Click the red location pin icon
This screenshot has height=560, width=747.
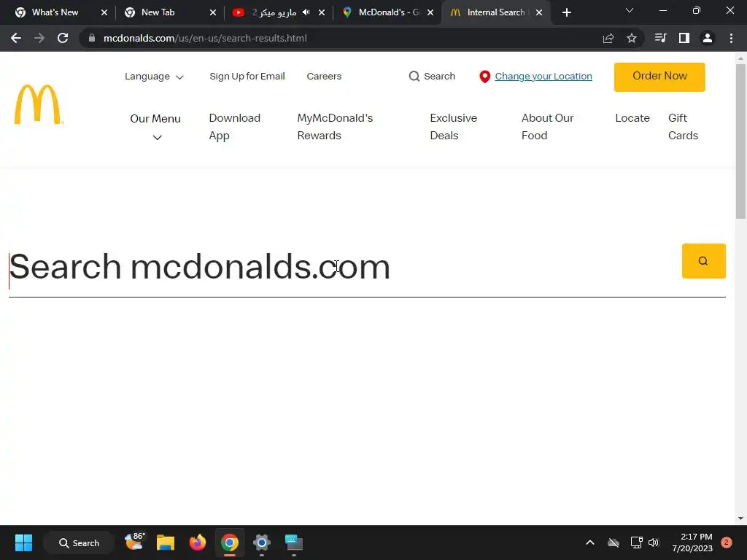coord(484,77)
